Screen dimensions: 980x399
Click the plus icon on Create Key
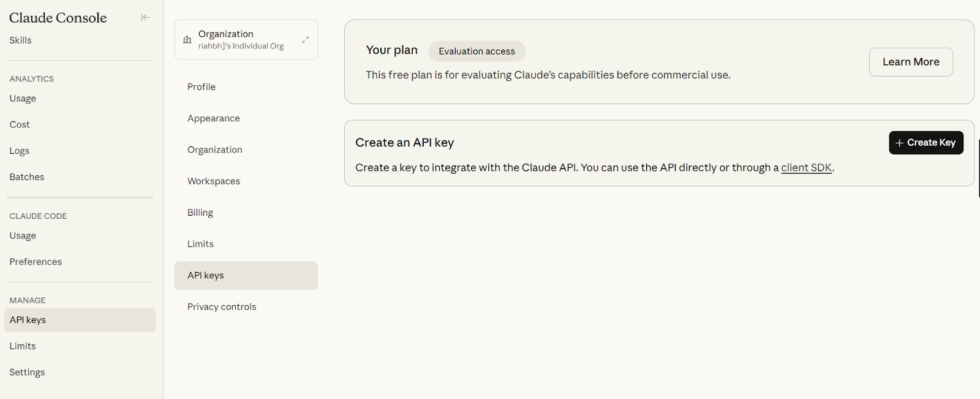point(899,143)
